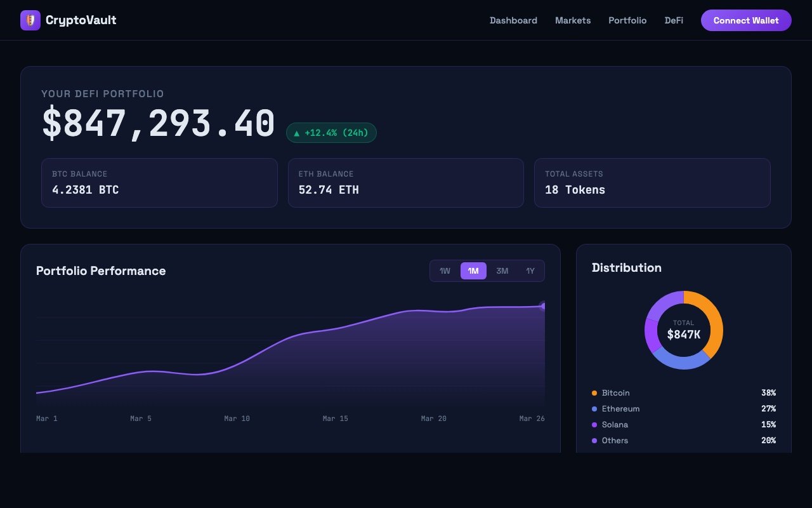Go to the Portfolio page
This screenshot has height=508, width=812.
pos(627,20)
